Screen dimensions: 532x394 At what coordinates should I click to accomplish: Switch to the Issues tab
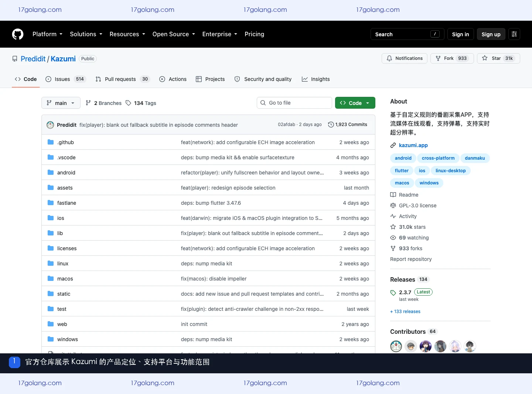pyautogui.click(x=65, y=79)
